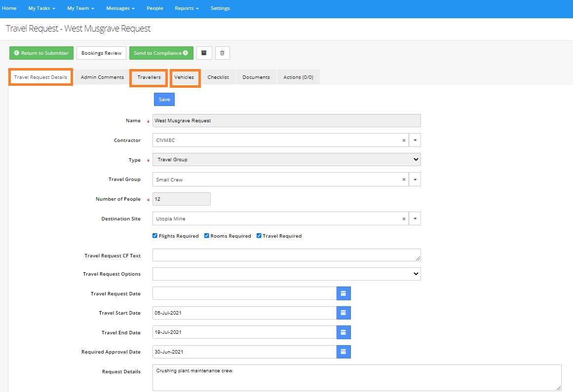The height and width of the screenshot is (392, 573).
Task: Open the Travel End Date calendar picker
Action: click(344, 332)
